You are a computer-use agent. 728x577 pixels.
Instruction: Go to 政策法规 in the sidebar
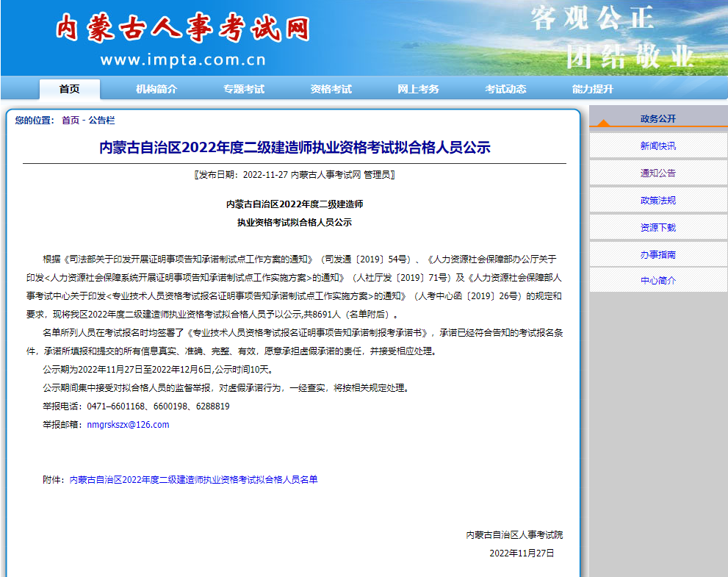(657, 201)
